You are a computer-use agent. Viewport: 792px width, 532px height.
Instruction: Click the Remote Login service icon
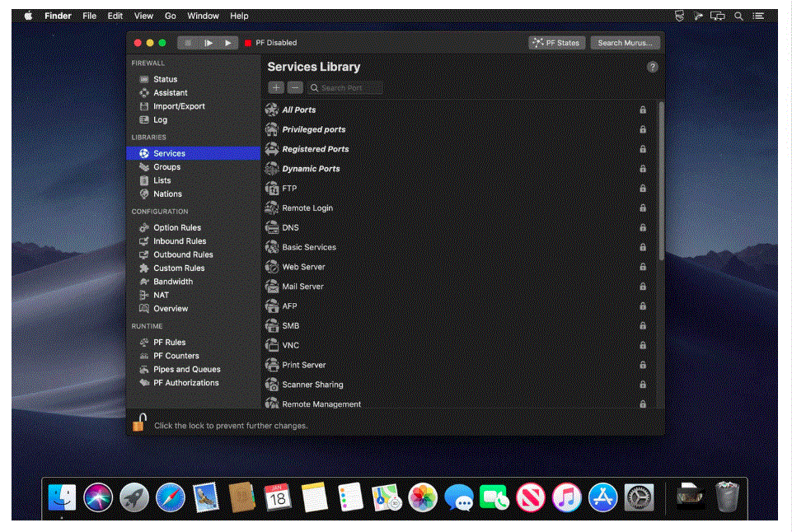[272, 208]
